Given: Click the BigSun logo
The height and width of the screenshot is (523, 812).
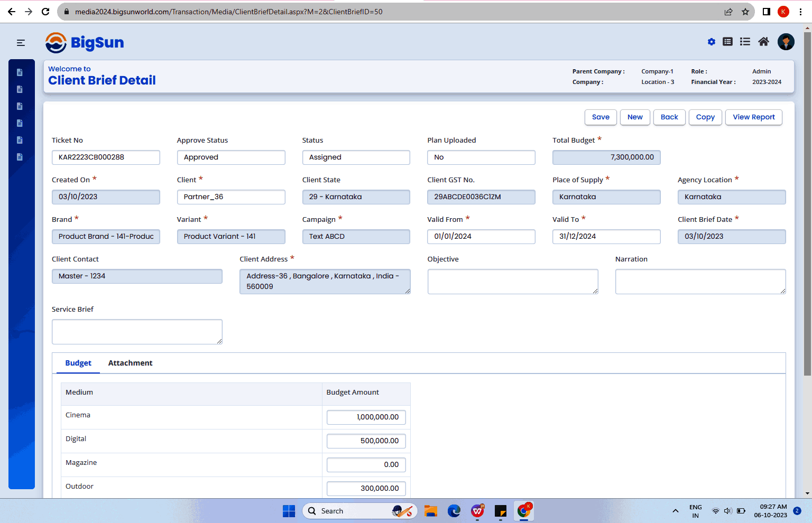Looking at the screenshot, I should coord(85,43).
